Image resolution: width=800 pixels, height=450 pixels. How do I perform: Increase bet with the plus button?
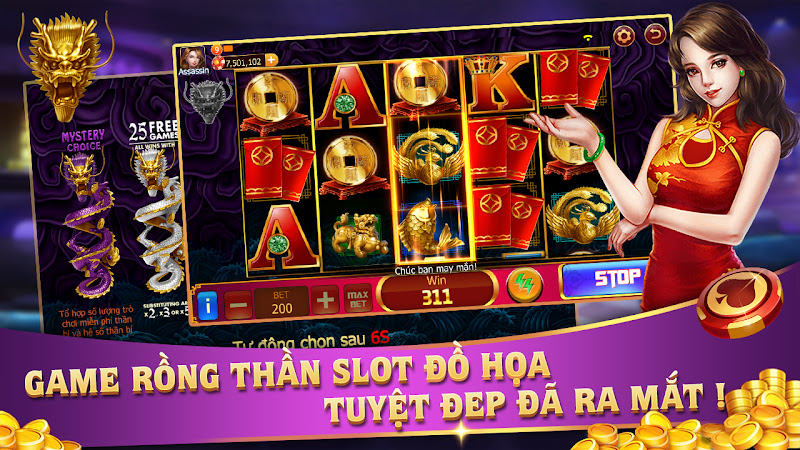point(325,301)
